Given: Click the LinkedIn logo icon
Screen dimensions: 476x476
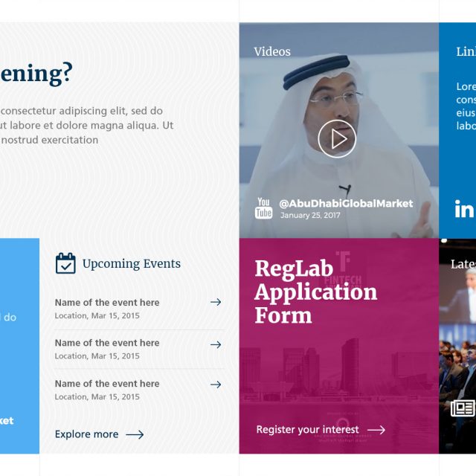Looking at the screenshot, I should [465, 209].
